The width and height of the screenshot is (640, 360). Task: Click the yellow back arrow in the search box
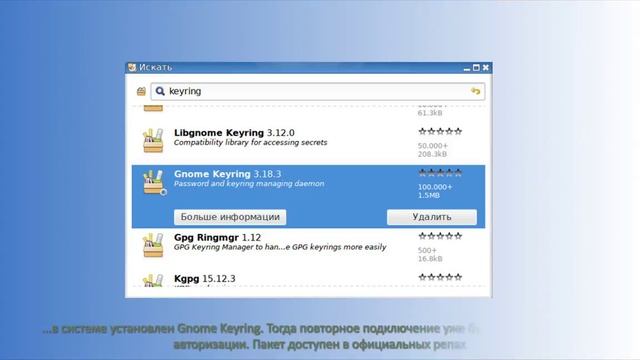[476, 91]
